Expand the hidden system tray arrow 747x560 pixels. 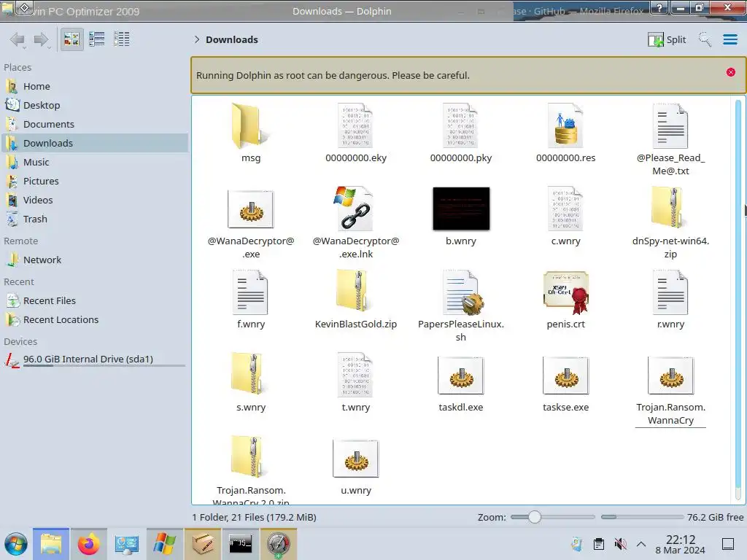coord(641,544)
